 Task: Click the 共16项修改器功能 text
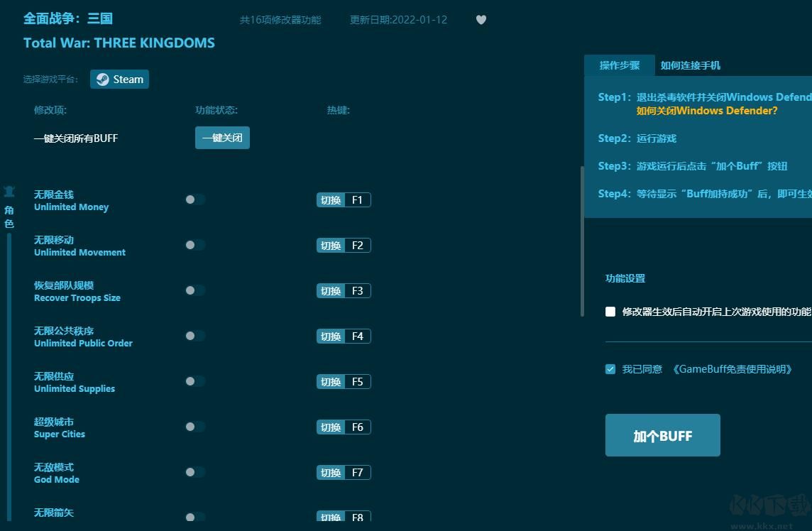pos(280,20)
